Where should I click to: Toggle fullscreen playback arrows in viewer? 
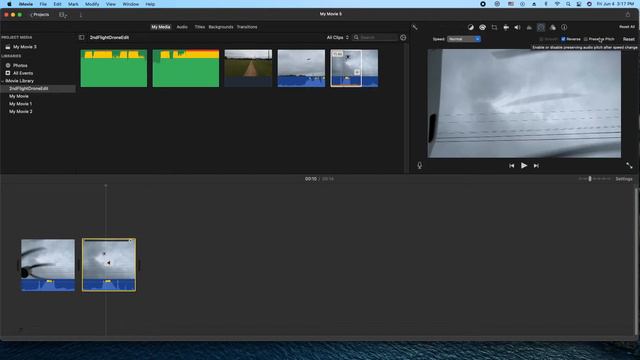629,165
